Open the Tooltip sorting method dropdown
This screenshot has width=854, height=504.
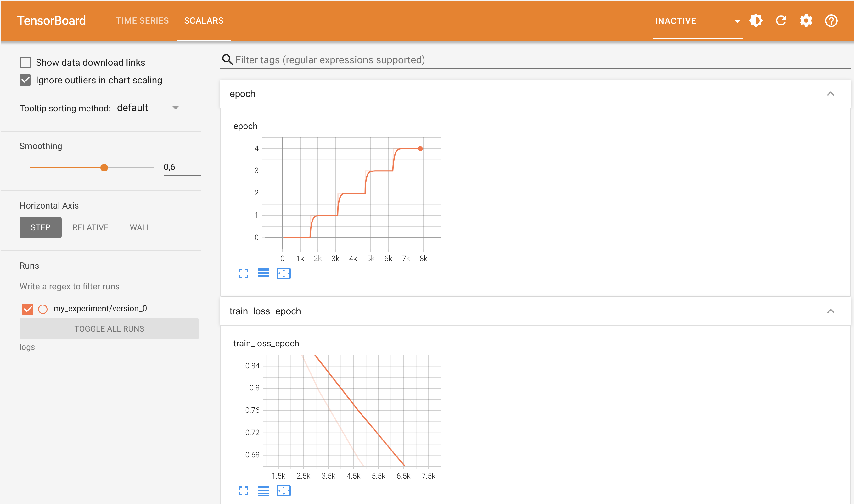(x=149, y=108)
